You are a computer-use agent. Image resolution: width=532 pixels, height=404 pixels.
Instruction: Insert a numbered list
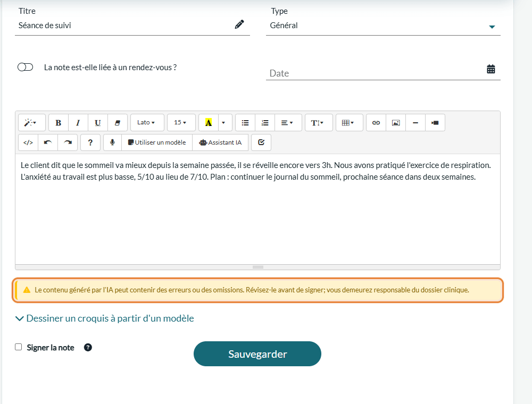click(264, 123)
